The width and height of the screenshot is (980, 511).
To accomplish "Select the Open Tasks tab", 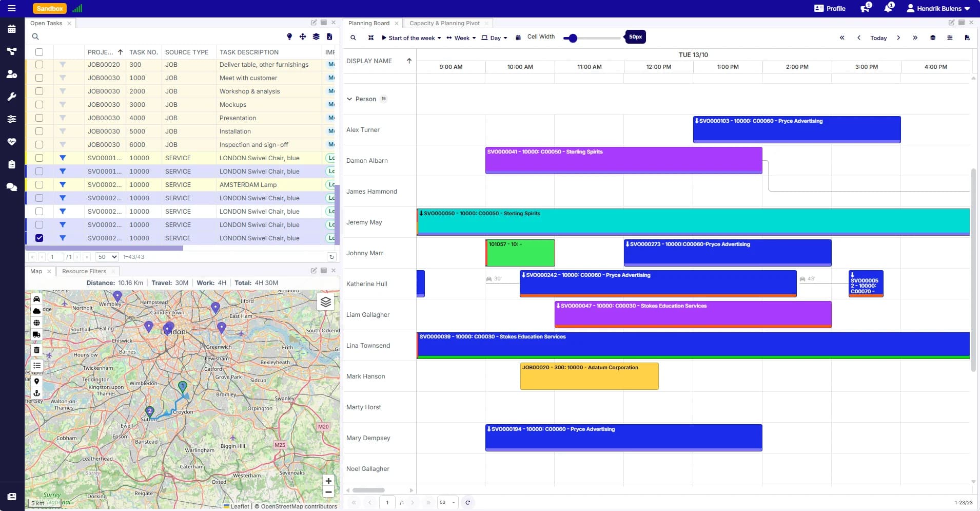I will tap(46, 23).
